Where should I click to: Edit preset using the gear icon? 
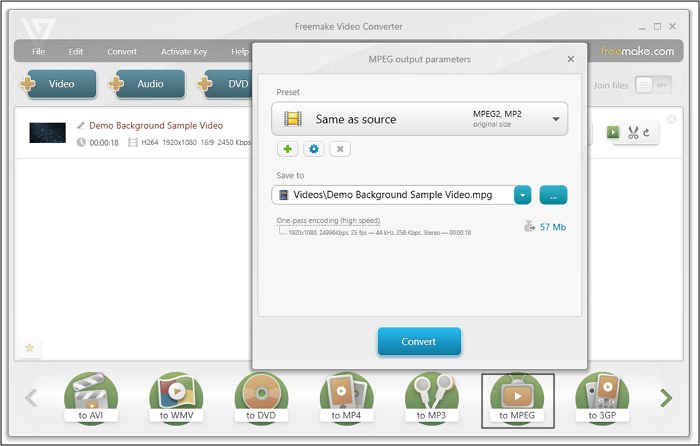tap(314, 149)
